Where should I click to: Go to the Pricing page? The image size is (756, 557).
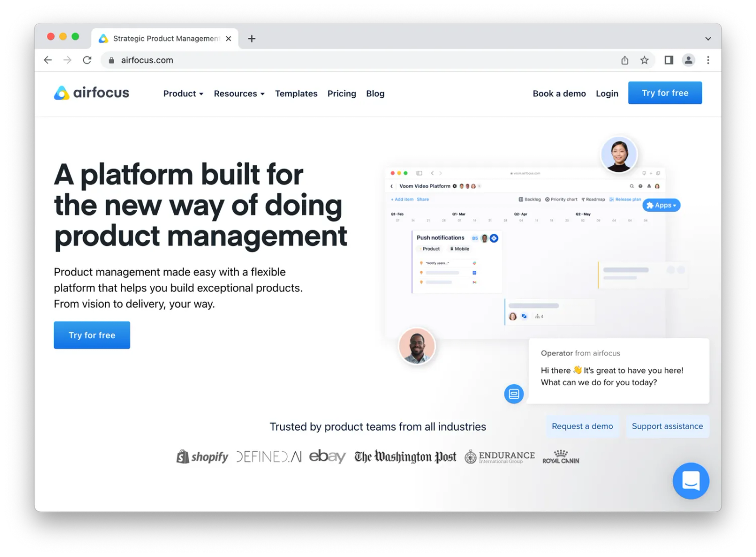341,93
